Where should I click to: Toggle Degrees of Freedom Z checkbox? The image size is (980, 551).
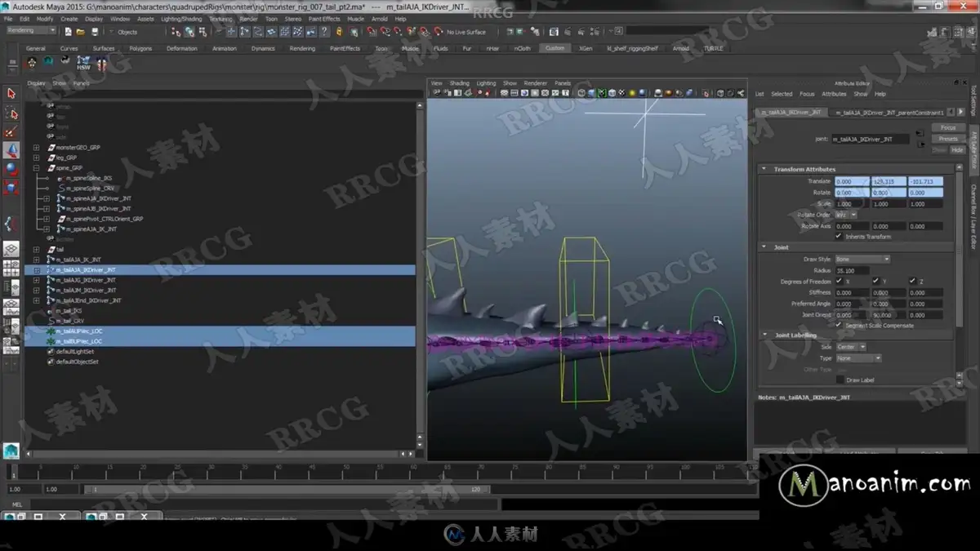pos(911,282)
